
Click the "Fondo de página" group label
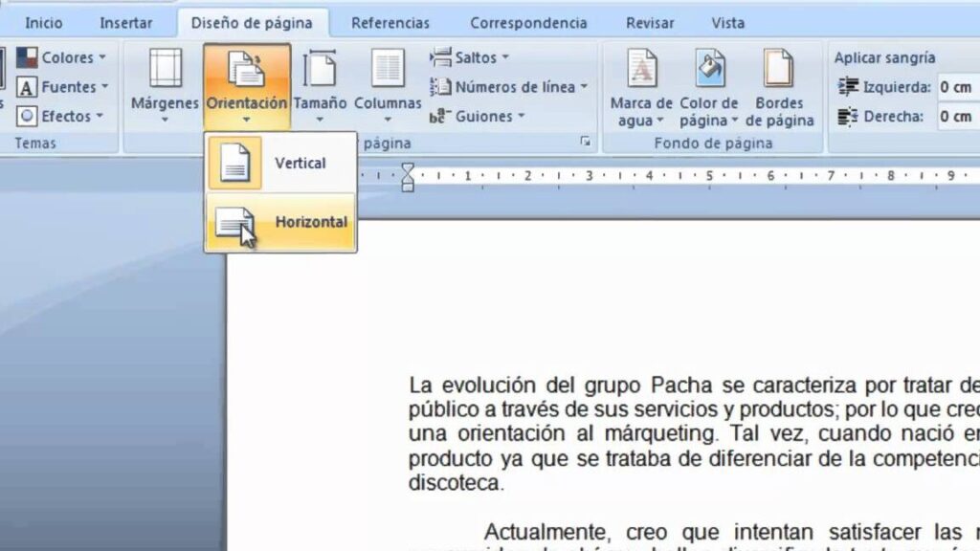(713, 143)
